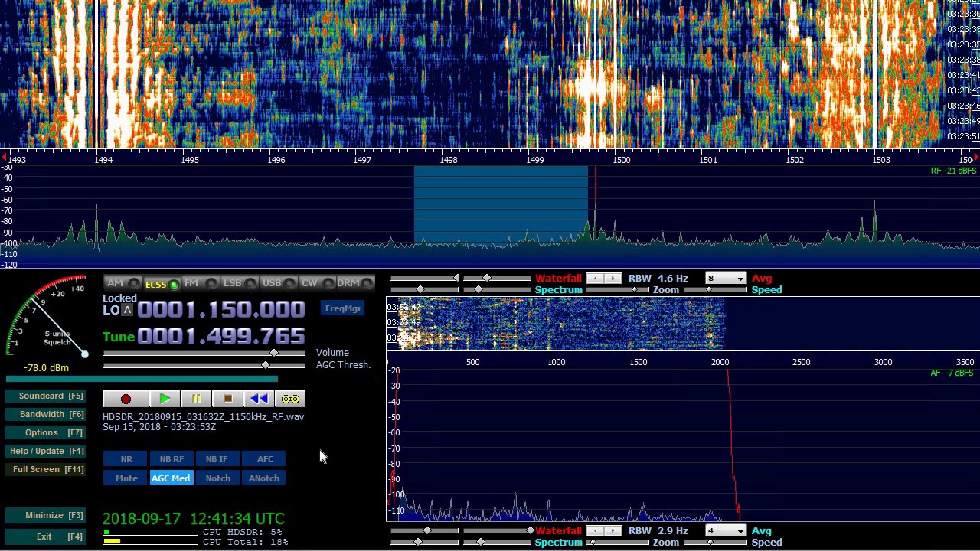Toggle NB IF noise blanker

[x=217, y=459]
